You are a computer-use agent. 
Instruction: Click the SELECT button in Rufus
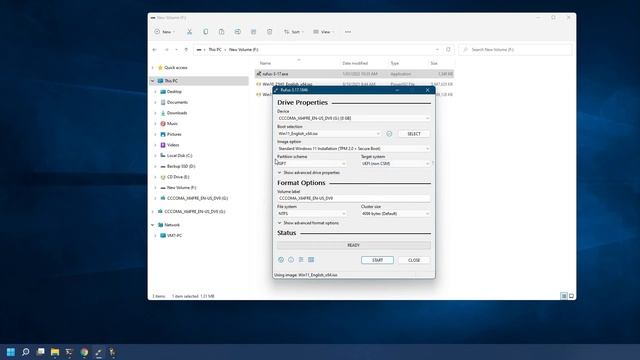coord(414,134)
